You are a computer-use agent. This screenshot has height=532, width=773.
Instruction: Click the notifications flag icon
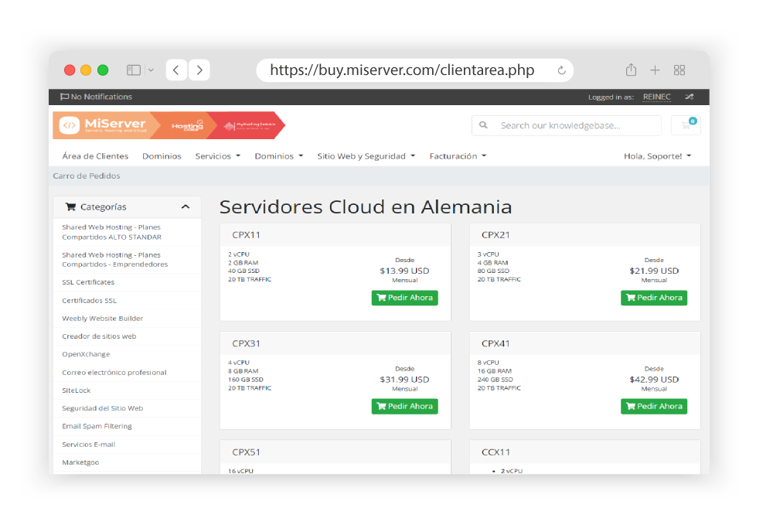(x=65, y=97)
